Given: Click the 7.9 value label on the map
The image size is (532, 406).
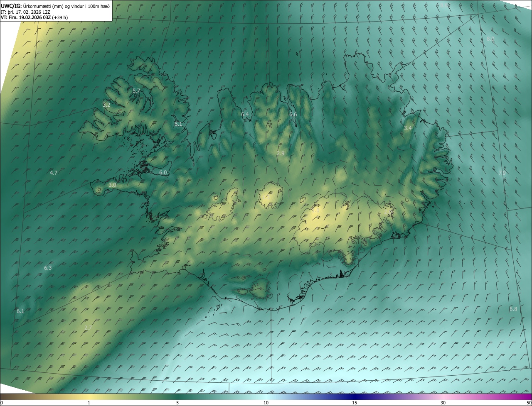Looking at the screenshot, I should 502,173.
